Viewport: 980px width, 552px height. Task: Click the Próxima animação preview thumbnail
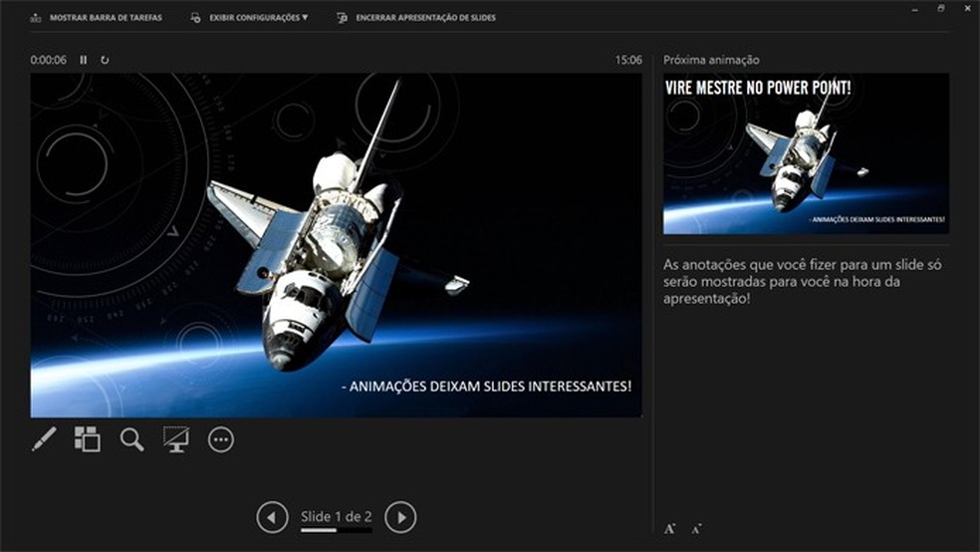[x=806, y=153]
